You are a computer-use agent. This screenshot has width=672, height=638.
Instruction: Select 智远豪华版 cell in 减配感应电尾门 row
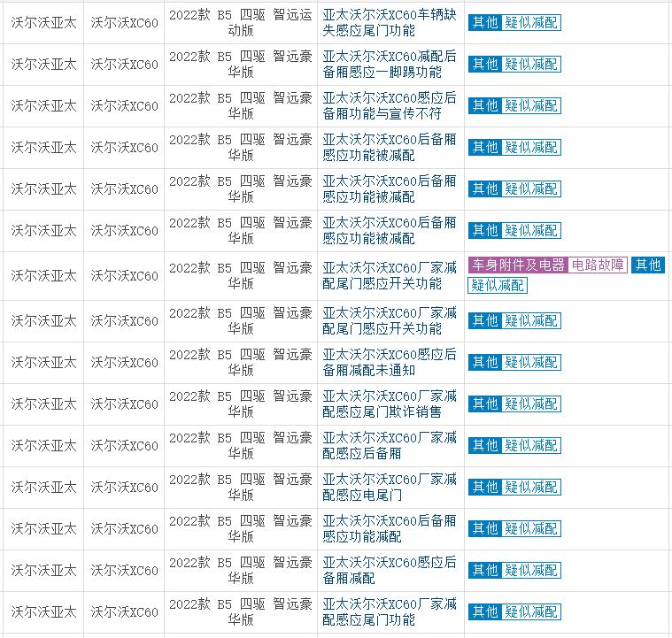point(241,488)
